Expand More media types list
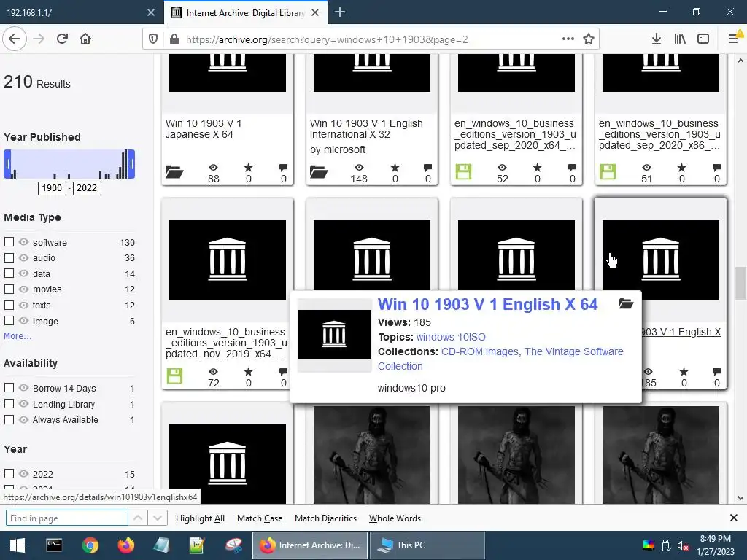747x560 pixels. (18, 335)
